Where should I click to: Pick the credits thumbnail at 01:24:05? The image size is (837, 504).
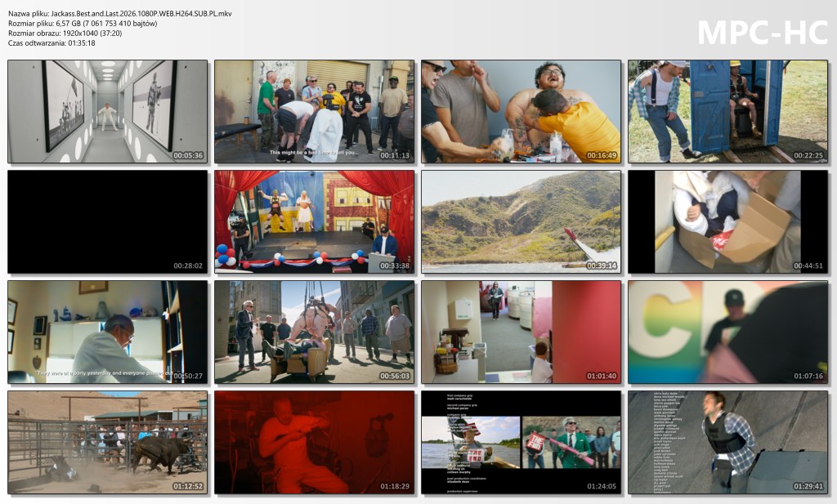pos(521,443)
